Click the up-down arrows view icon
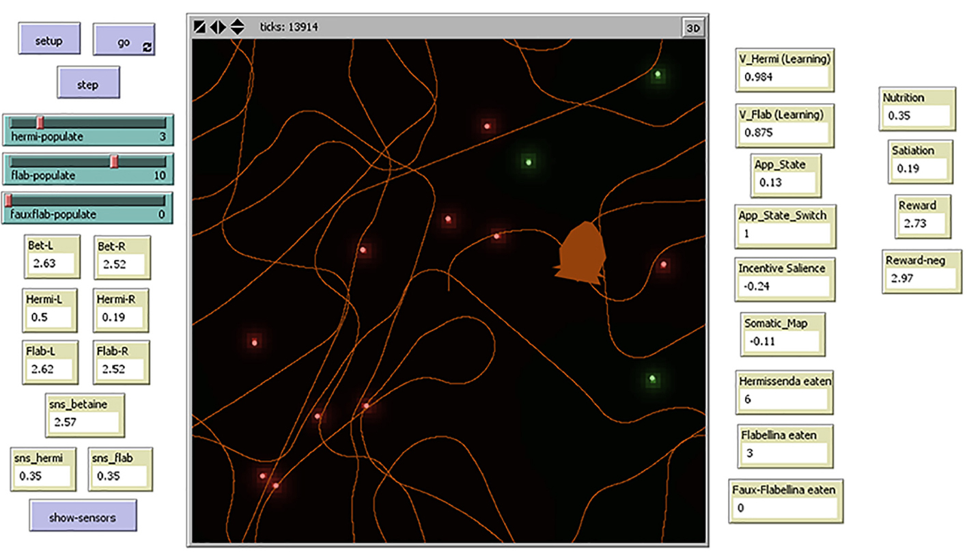Screen dimensions: 980x556 [x=237, y=27]
